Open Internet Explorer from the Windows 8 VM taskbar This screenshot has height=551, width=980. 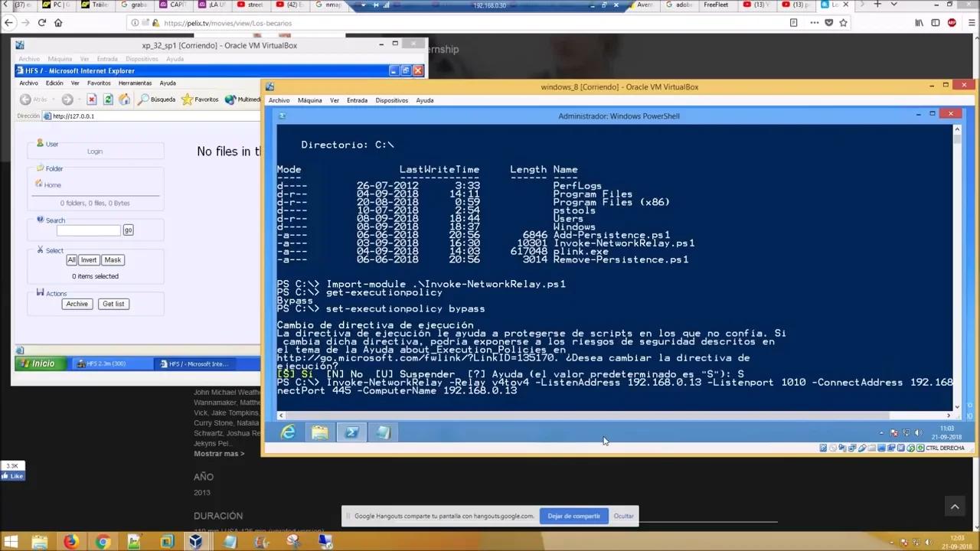(287, 432)
